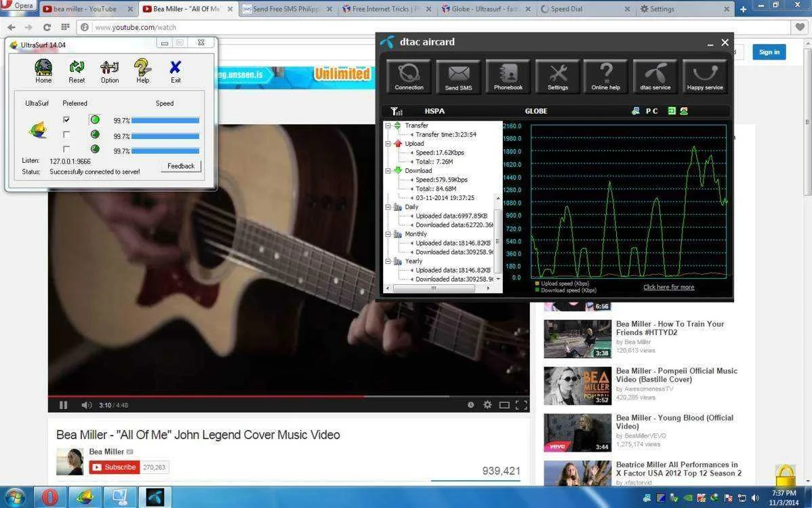Collapse the Monthly tree node
Viewport: 812px width, 508px height.
pyautogui.click(x=388, y=234)
